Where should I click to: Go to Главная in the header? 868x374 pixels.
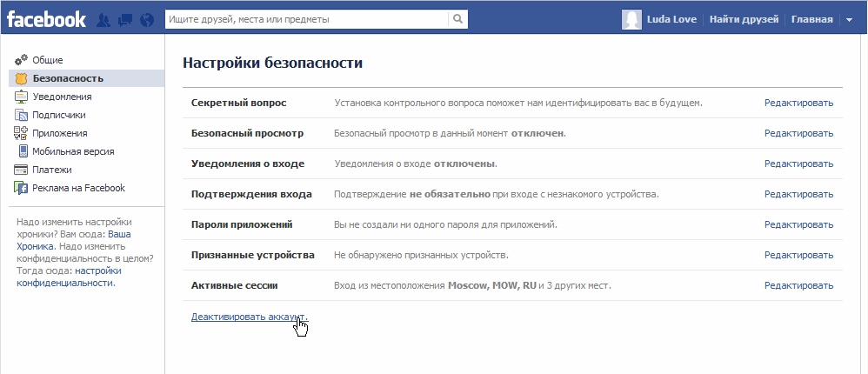(812, 20)
